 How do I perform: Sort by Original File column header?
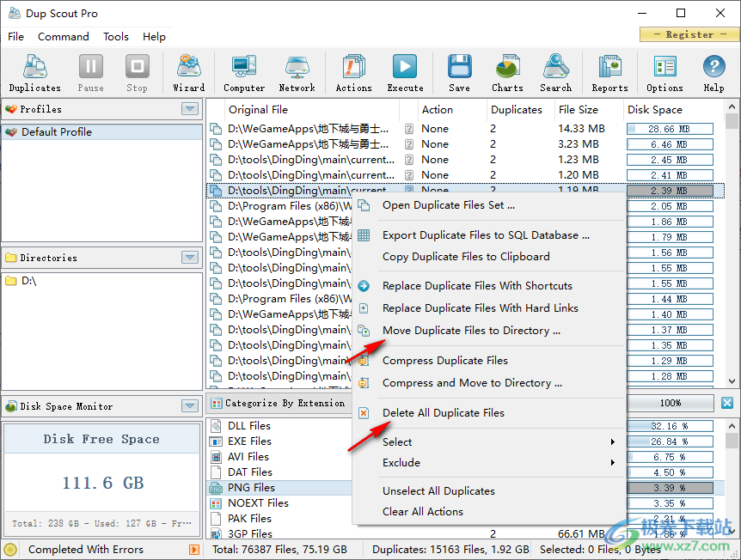tap(312, 110)
